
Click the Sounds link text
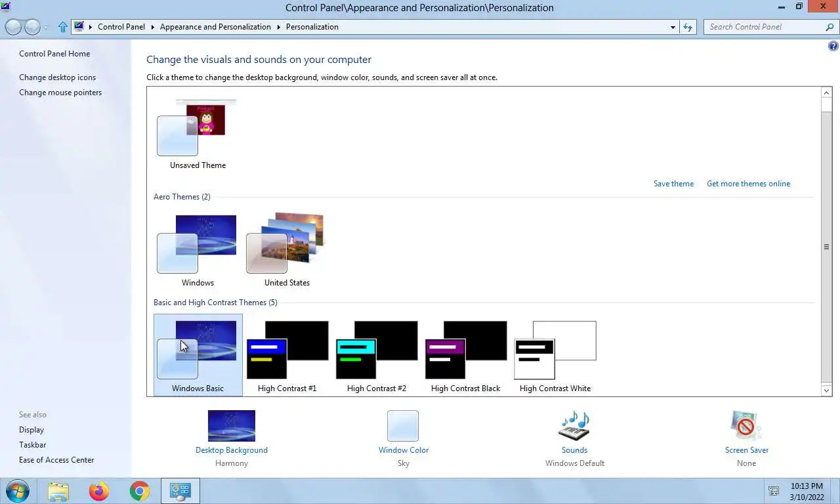(x=574, y=450)
